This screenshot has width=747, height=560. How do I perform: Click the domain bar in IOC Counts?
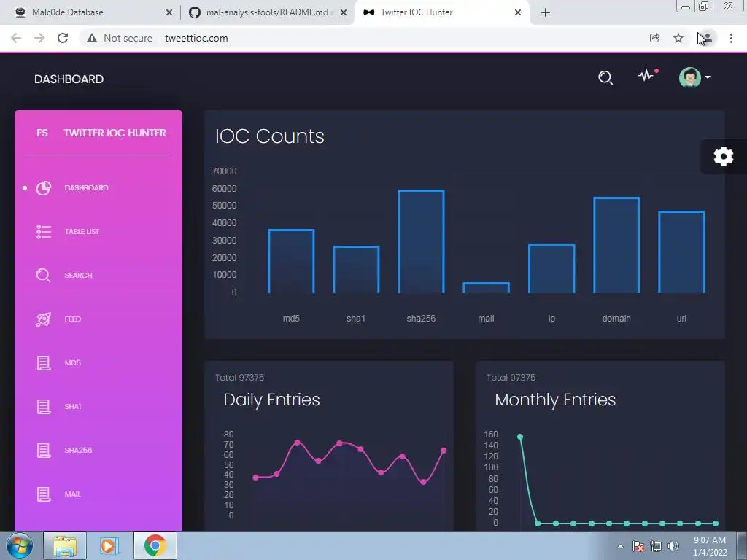point(616,245)
